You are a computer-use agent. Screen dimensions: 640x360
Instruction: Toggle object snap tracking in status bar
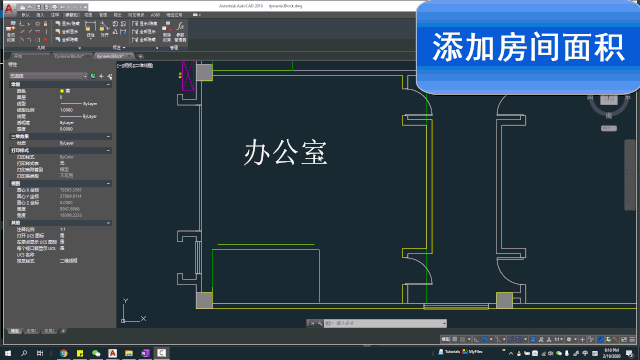click(x=511, y=339)
